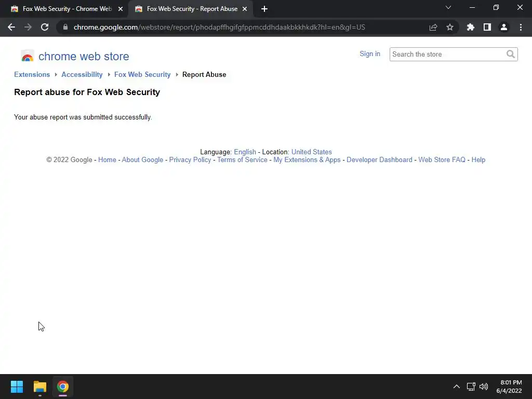Click the magnifier search icon

(511, 54)
